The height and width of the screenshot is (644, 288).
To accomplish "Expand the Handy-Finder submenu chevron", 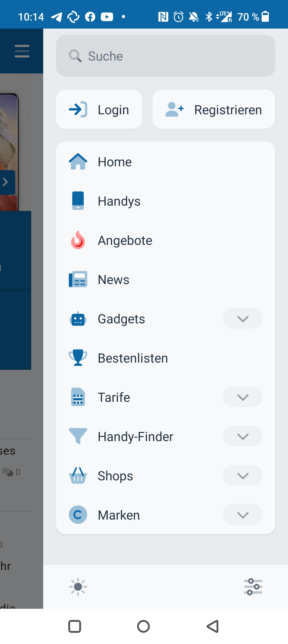I will (243, 436).
